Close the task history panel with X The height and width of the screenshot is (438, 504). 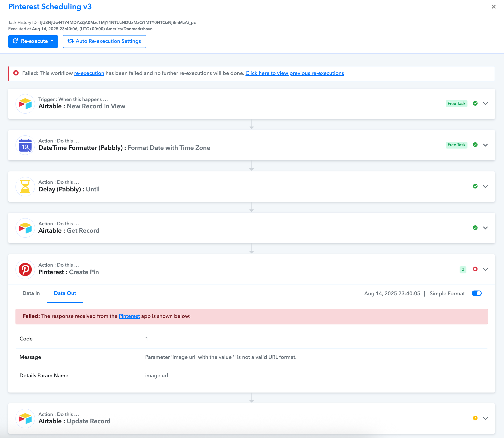[494, 7]
